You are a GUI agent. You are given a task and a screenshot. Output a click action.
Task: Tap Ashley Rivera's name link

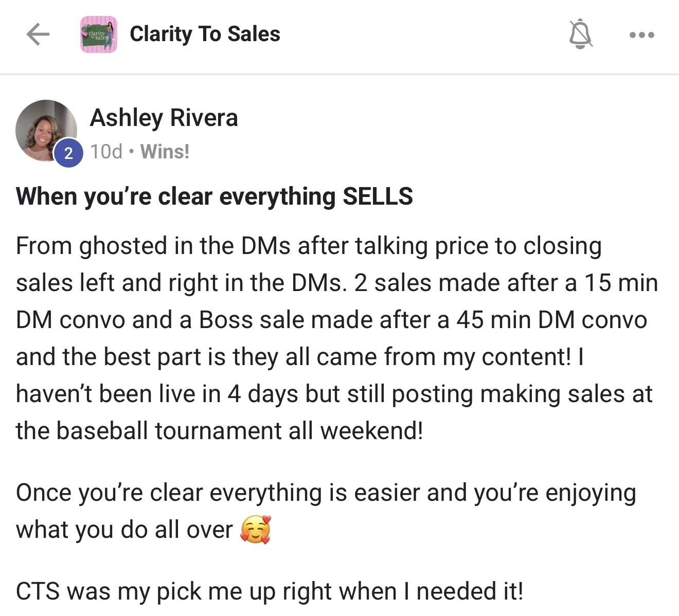(165, 117)
